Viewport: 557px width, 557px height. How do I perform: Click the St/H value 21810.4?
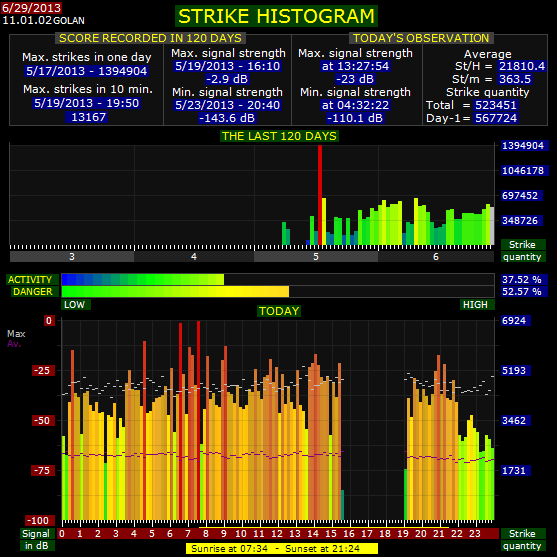point(521,66)
